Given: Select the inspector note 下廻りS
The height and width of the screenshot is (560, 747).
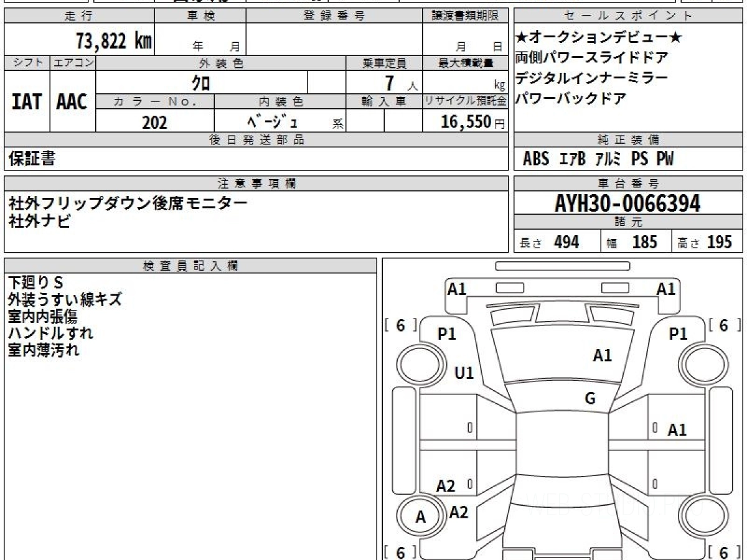Looking at the screenshot, I should click(x=36, y=282).
